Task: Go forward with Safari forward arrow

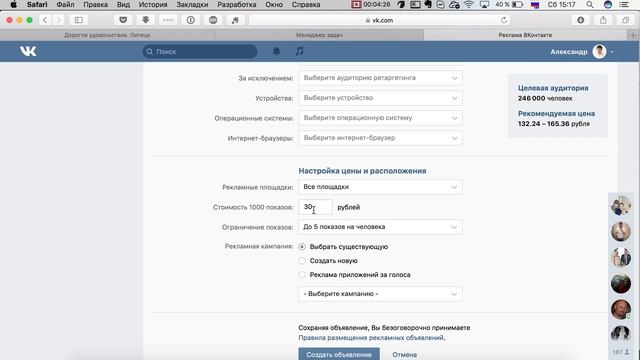Action: pyautogui.click(x=58, y=20)
